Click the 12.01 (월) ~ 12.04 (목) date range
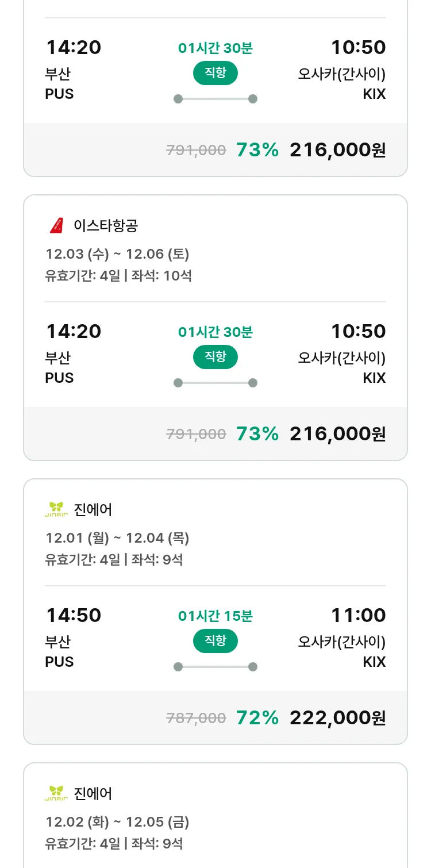 tap(117, 538)
